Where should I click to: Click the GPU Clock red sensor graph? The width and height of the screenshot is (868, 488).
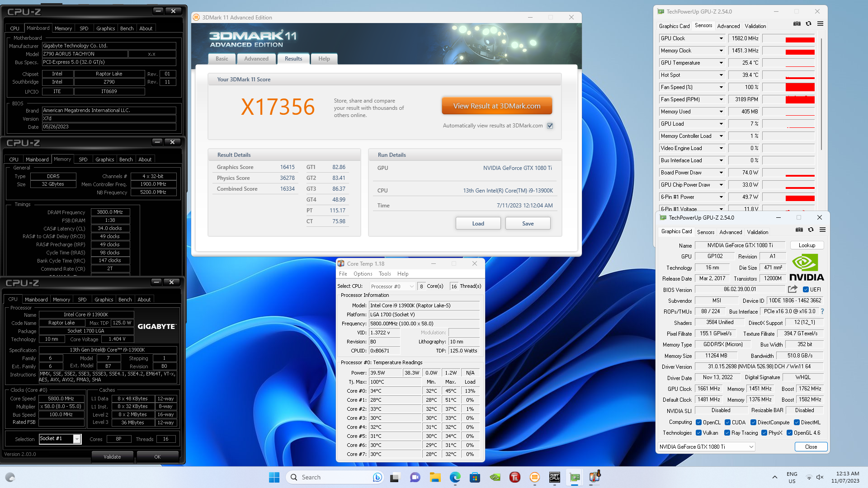[x=789, y=38]
